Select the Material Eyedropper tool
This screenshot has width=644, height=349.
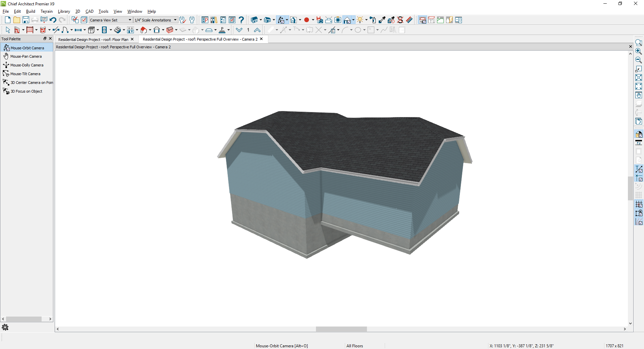[x=382, y=20]
